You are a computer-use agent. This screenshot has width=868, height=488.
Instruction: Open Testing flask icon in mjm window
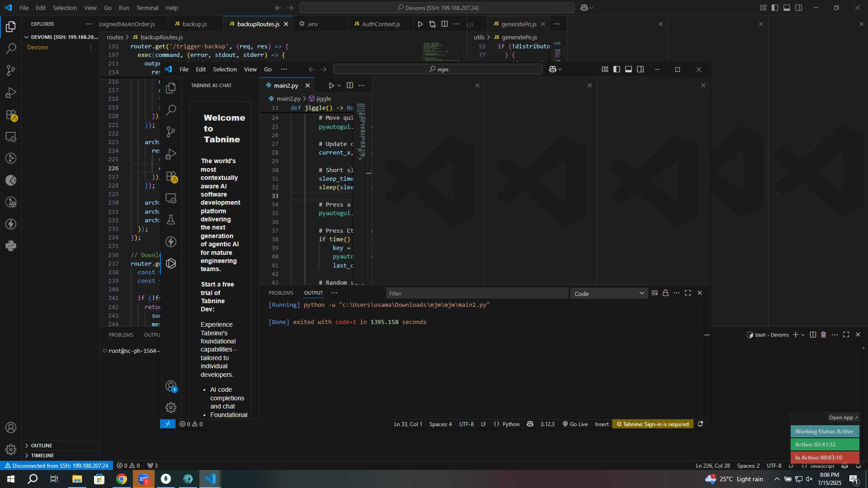coord(171,220)
